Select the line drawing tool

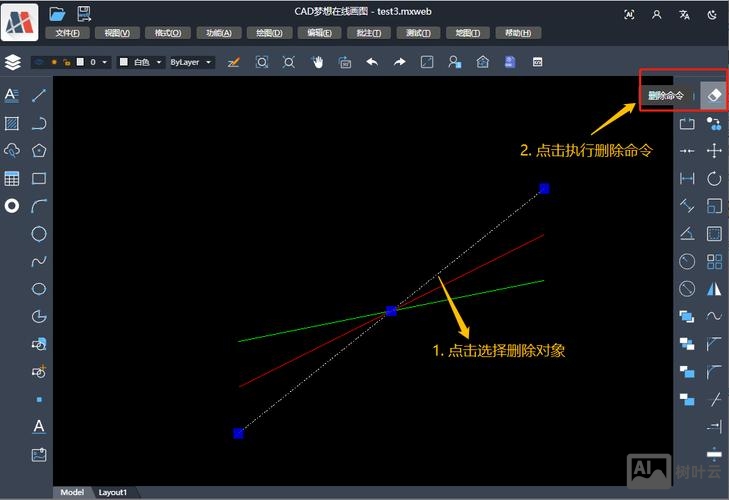coord(39,96)
